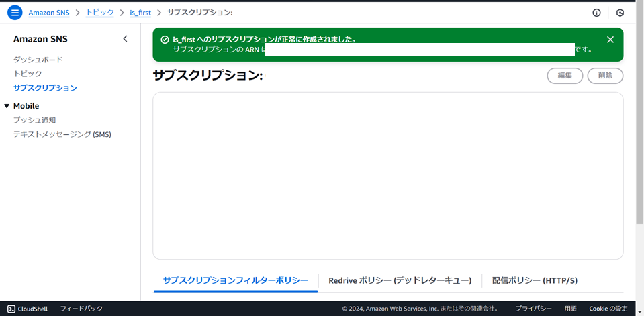
Task: Dismiss the green success banner
Action: coord(610,40)
